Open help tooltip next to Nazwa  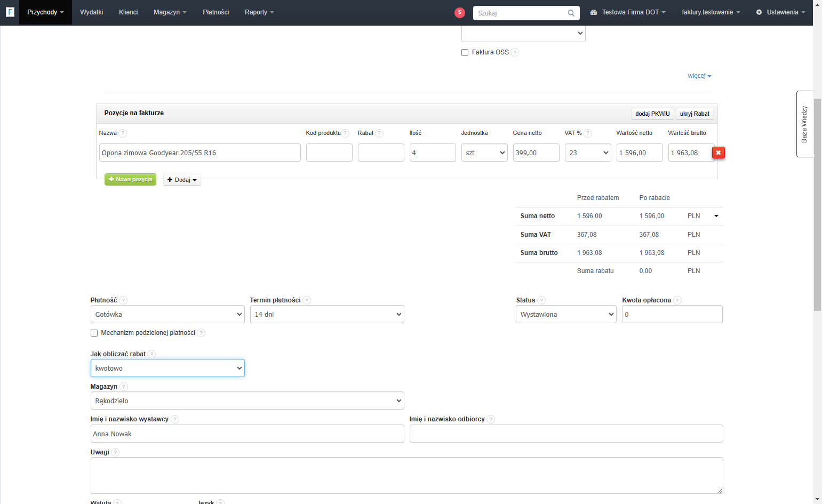[x=123, y=133]
